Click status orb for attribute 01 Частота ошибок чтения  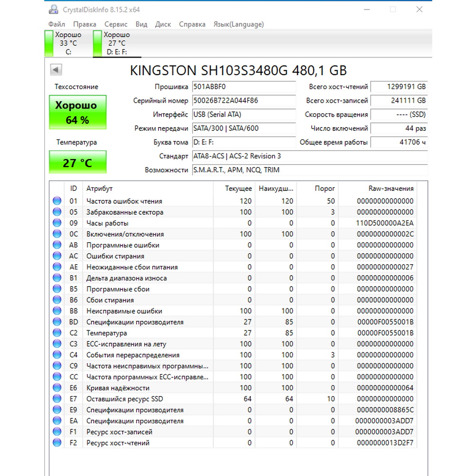[57, 201]
